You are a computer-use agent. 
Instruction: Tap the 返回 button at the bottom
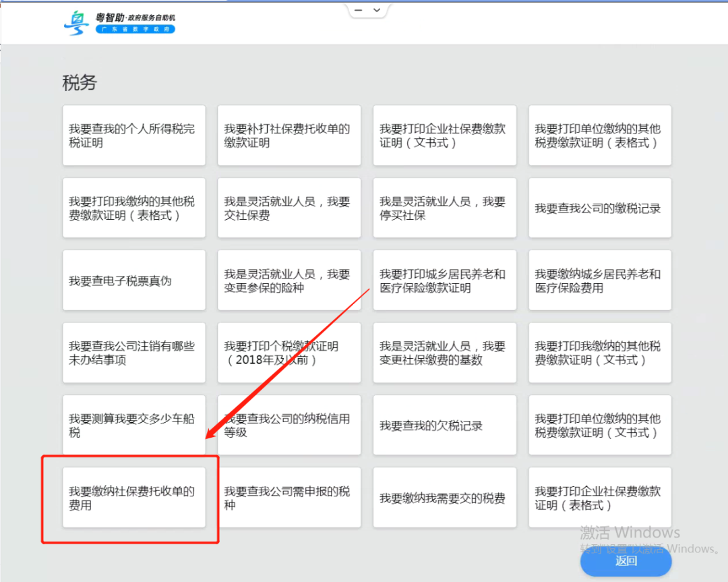tap(624, 560)
